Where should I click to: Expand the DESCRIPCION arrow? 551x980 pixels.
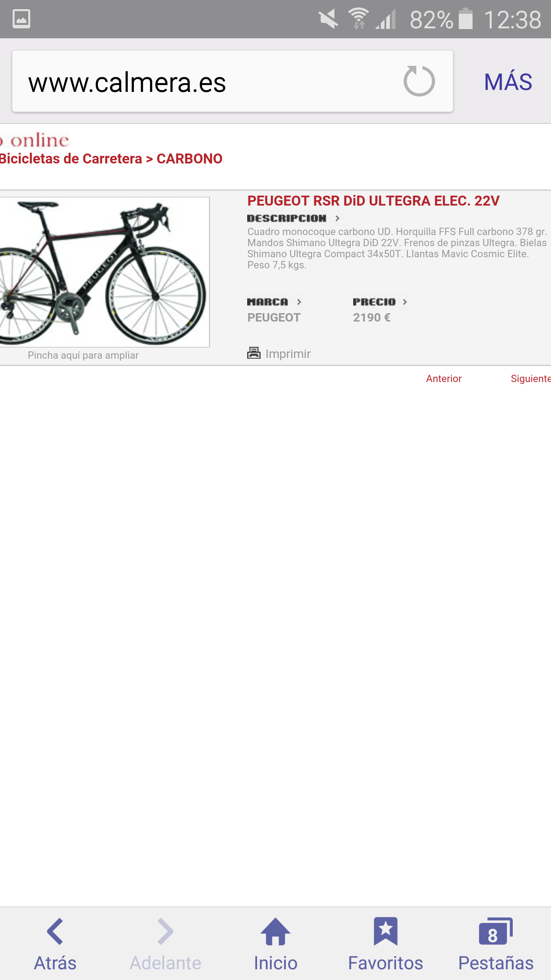[x=337, y=218]
